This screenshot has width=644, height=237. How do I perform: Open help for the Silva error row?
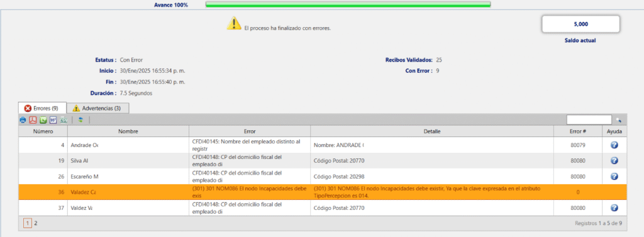614,160
